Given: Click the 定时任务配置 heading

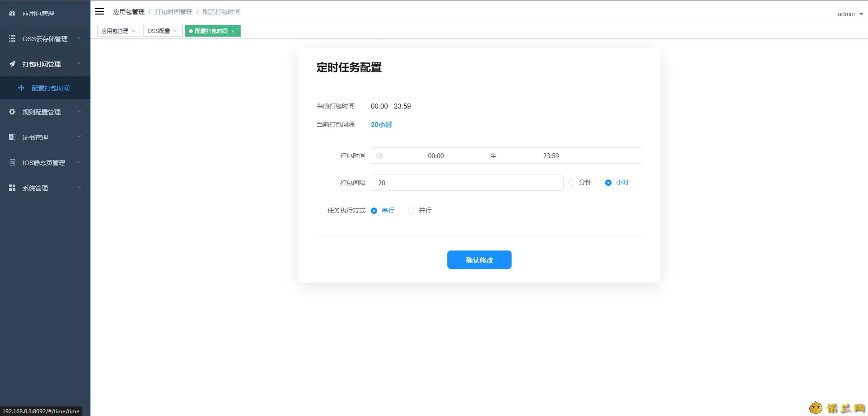Looking at the screenshot, I should [349, 67].
